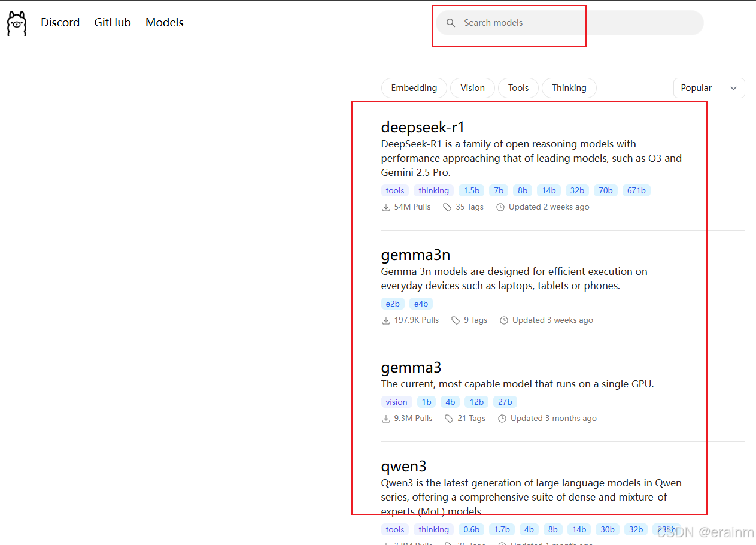Filter models by Thinking
The image size is (756, 545).
pos(569,88)
